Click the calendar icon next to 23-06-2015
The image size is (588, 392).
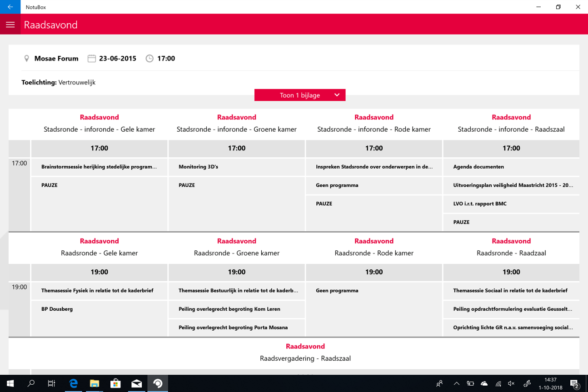pyautogui.click(x=91, y=58)
